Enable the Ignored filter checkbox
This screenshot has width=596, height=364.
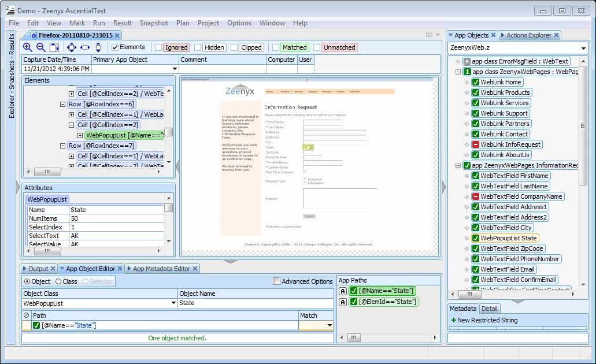[158, 47]
